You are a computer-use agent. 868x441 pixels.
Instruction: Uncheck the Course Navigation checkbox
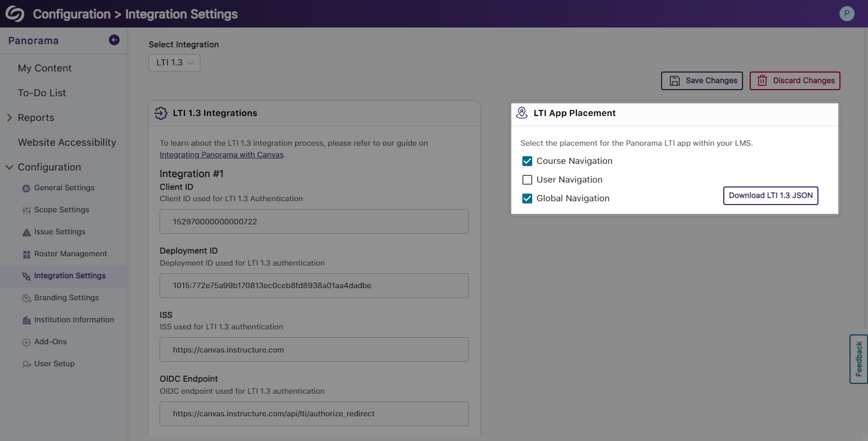click(527, 161)
